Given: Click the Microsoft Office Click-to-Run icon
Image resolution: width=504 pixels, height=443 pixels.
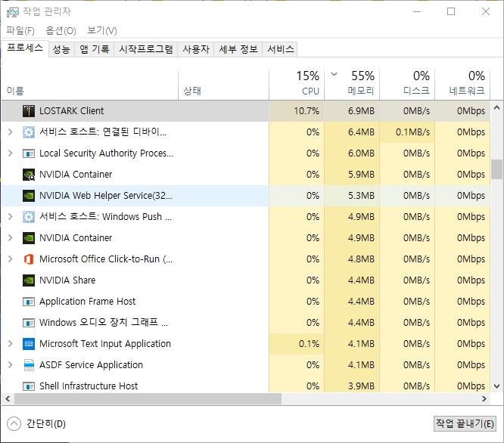Looking at the screenshot, I should click(x=29, y=259).
